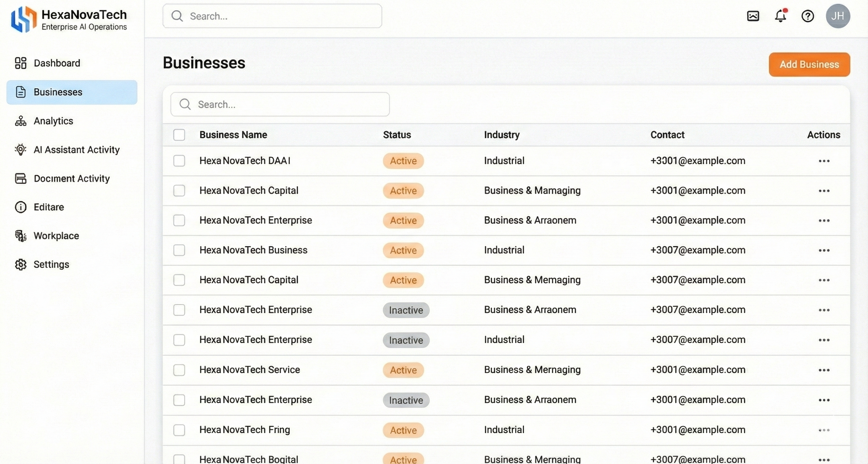Toggle the select-all checkbox in the table header
868x464 pixels.
click(179, 135)
